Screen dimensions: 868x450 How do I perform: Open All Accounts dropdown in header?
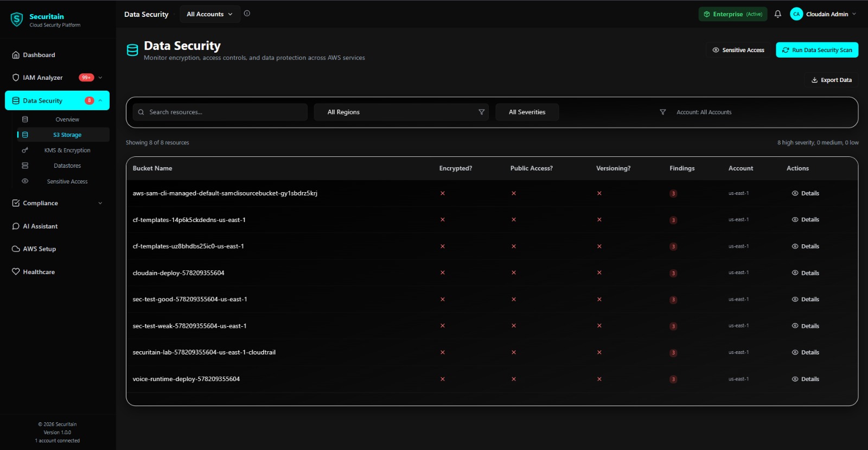(209, 14)
